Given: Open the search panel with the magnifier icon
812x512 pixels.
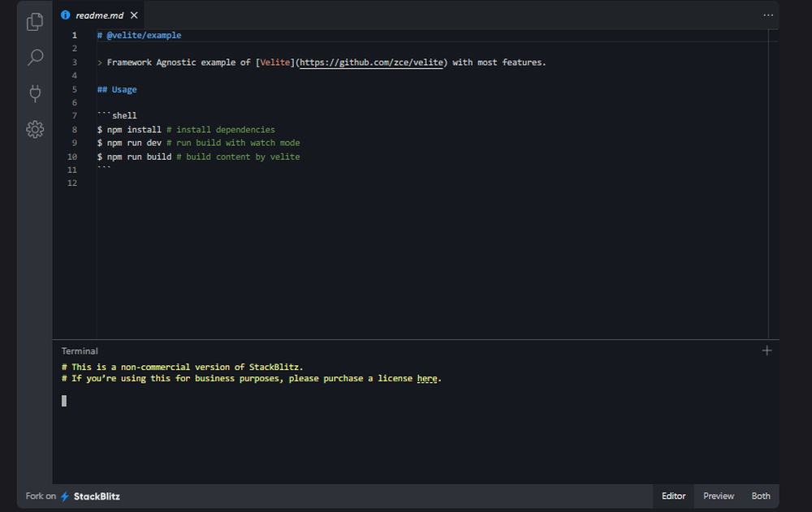Looking at the screenshot, I should (x=34, y=58).
